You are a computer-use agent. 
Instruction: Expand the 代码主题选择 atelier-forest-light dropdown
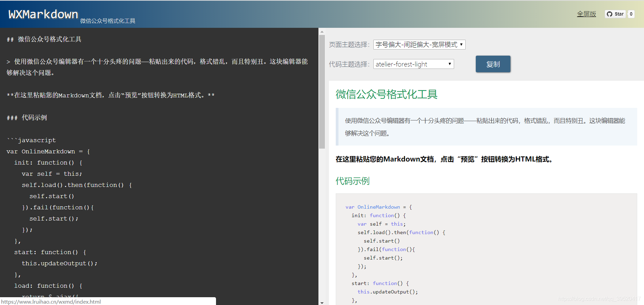pyautogui.click(x=413, y=64)
